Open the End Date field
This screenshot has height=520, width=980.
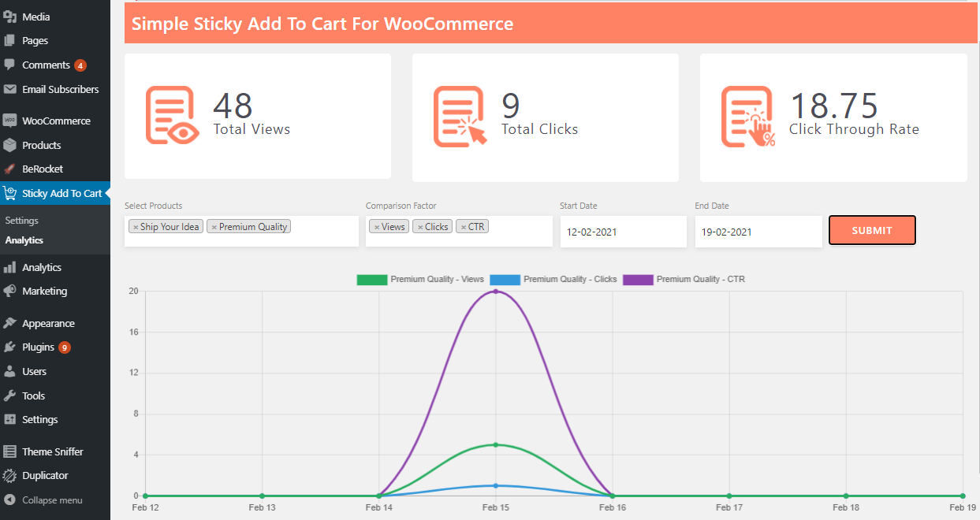pyautogui.click(x=758, y=232)
